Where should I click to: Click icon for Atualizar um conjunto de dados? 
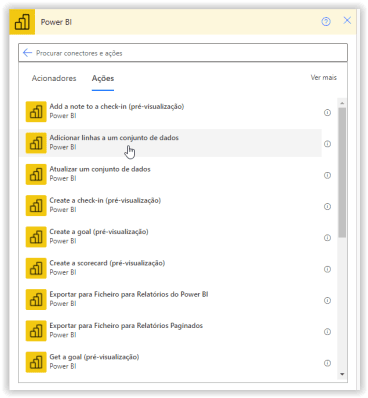(x=36, y=174)
